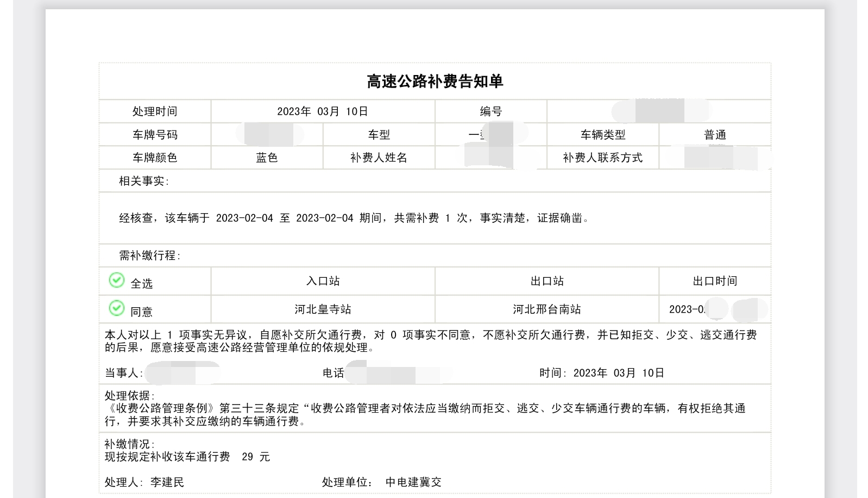Click the 补费人联系方式 label cell

[602, 158]
